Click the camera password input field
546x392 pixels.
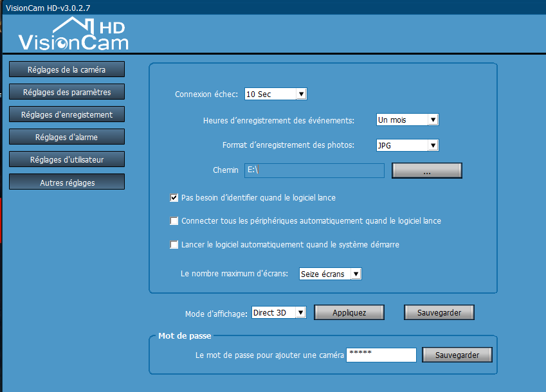click(381, 355)
